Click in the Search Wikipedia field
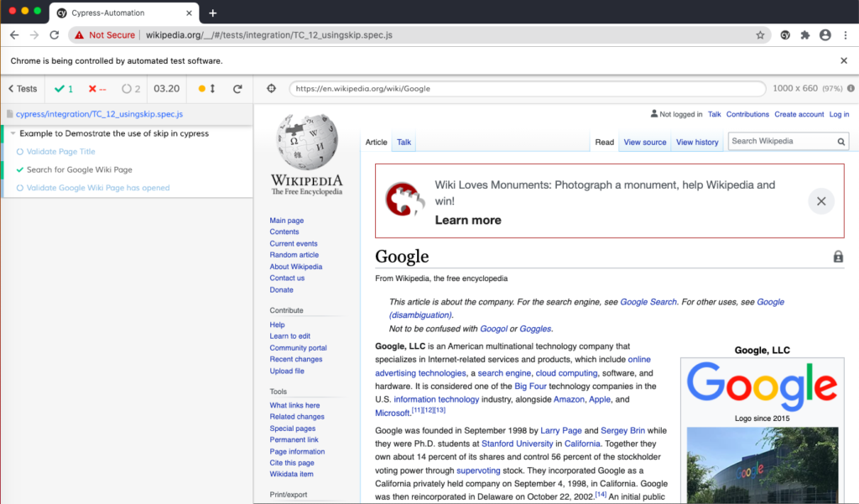Screen dimensions: 859x504 point(780,142)
